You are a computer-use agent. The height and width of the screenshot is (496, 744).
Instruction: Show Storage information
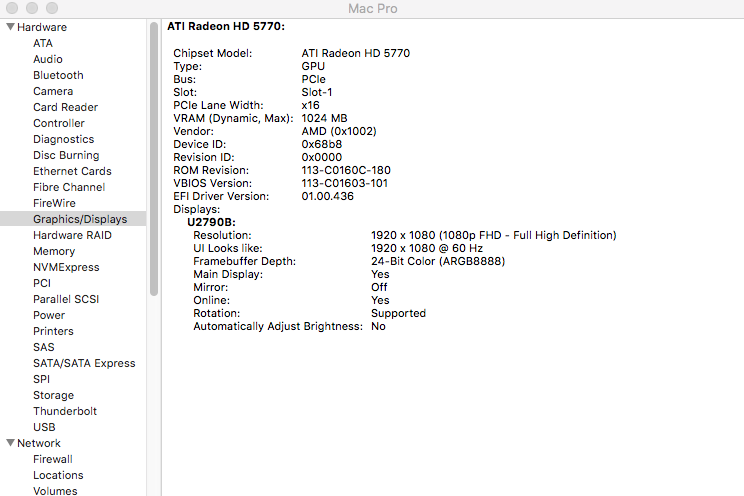(x=53, y=395)
